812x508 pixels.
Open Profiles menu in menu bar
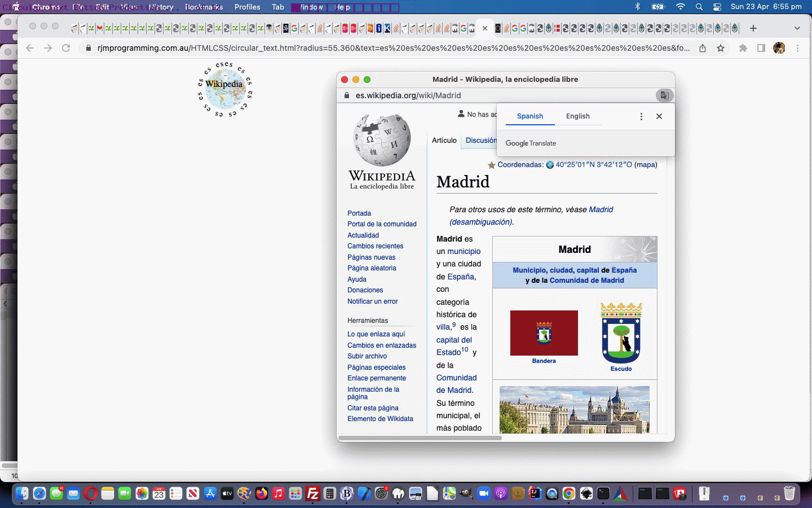pos(247,7)
